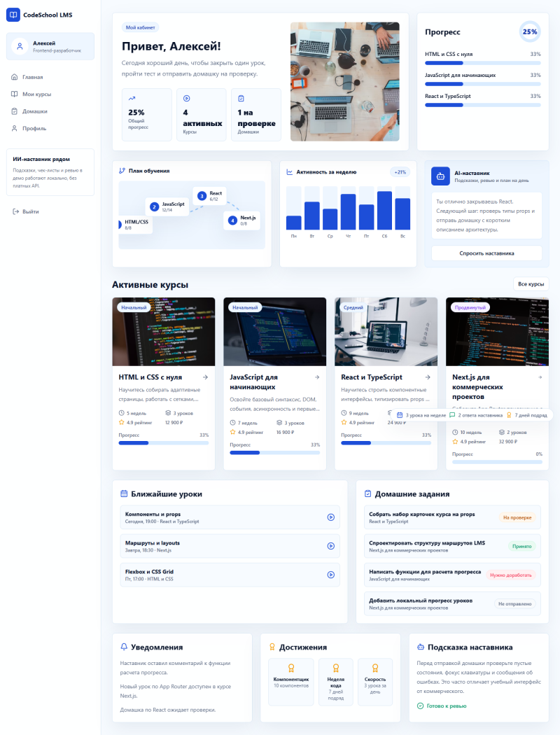Click the Принято status badge
The image size is (560, 735).
point(521,546)
